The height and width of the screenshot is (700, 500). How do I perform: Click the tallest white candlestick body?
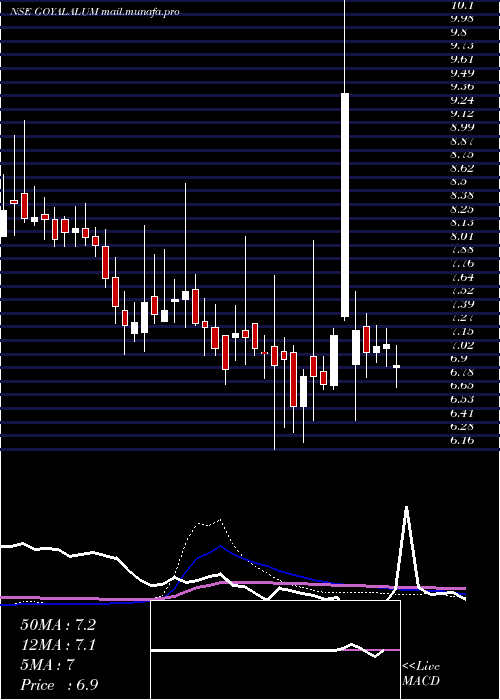pyautogui.click(x=345, y=205)
